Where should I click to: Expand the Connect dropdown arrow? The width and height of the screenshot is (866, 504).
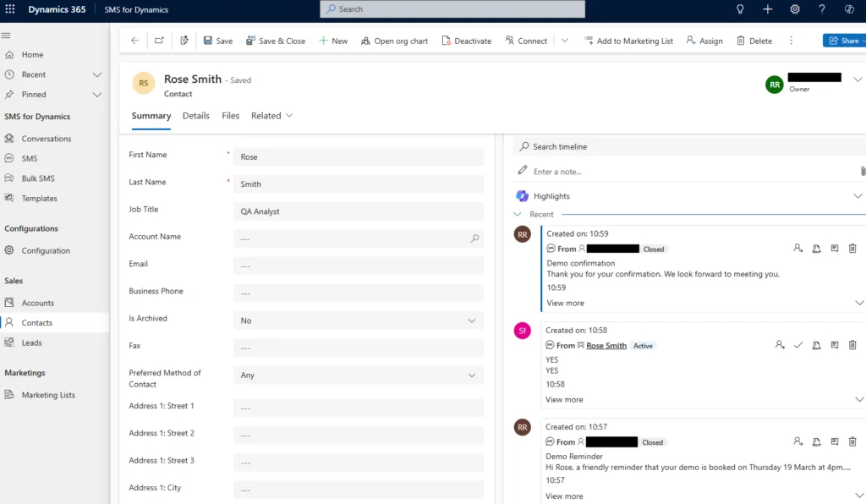[564, 41]
